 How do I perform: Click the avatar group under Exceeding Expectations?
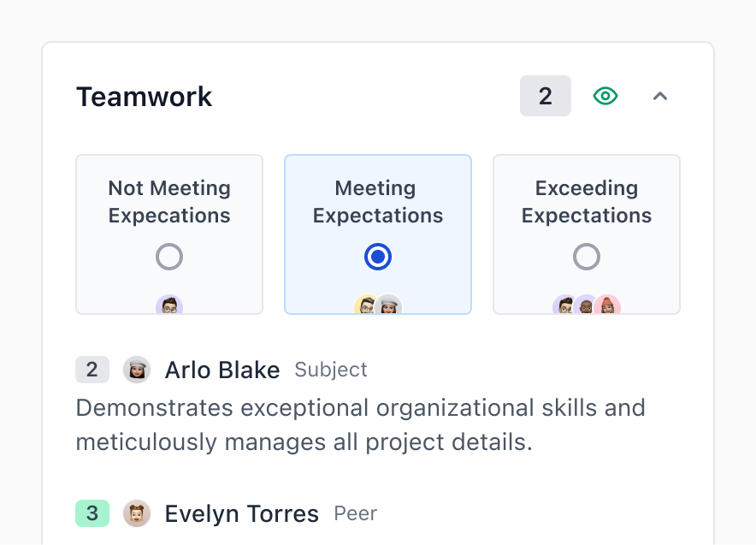587,305
